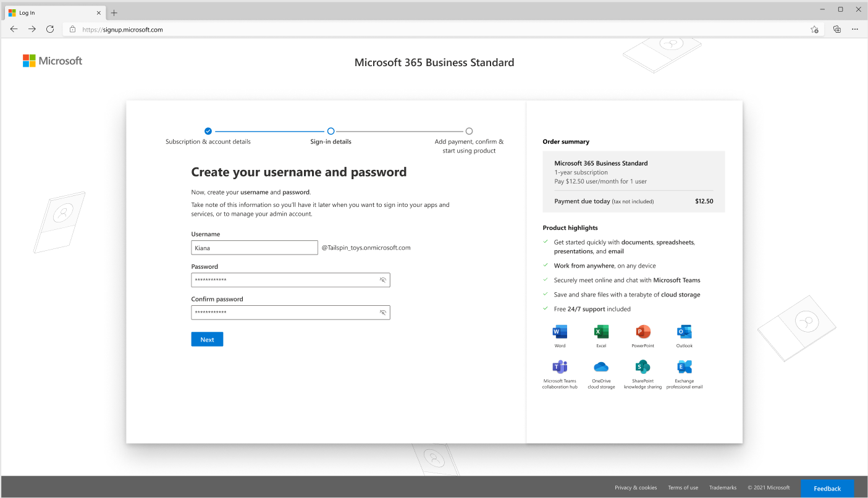Click the Username input field
This screenshot has height=498, width=868.
pyautogui.click(x=255, y=248)
